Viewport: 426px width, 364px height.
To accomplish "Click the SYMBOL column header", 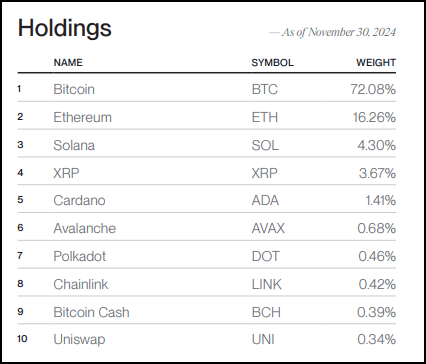I will [273, 63].
